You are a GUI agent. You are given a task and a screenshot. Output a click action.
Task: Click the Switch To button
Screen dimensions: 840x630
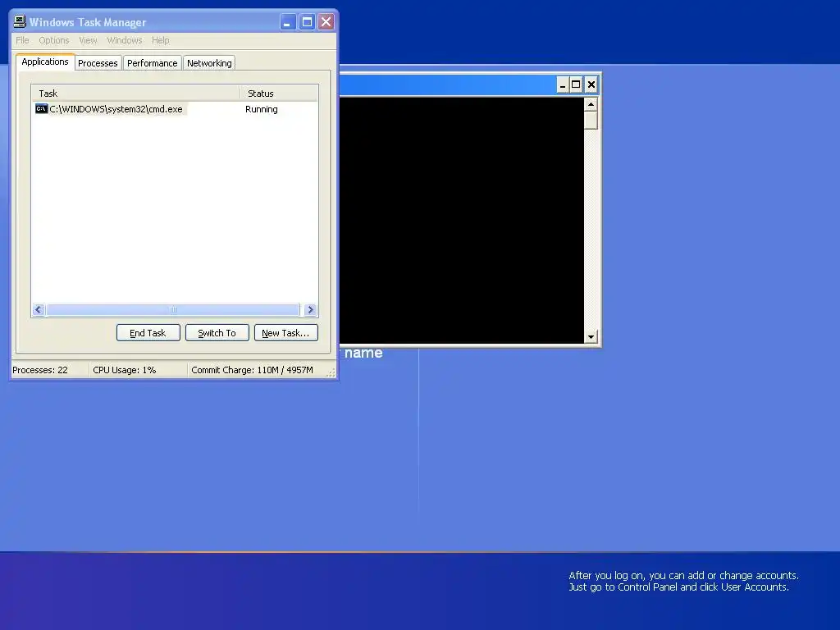click(x=217, y=333)
